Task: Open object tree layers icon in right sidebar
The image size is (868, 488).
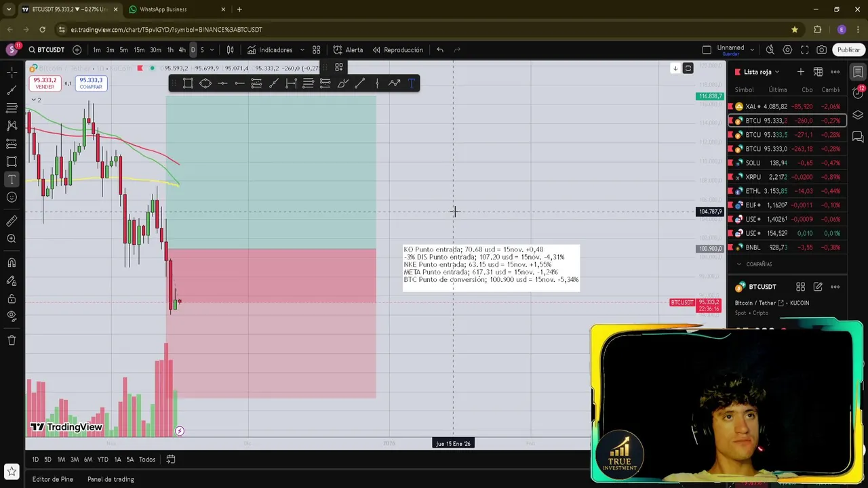Action: pyautogui.click(x=858, y=115)
